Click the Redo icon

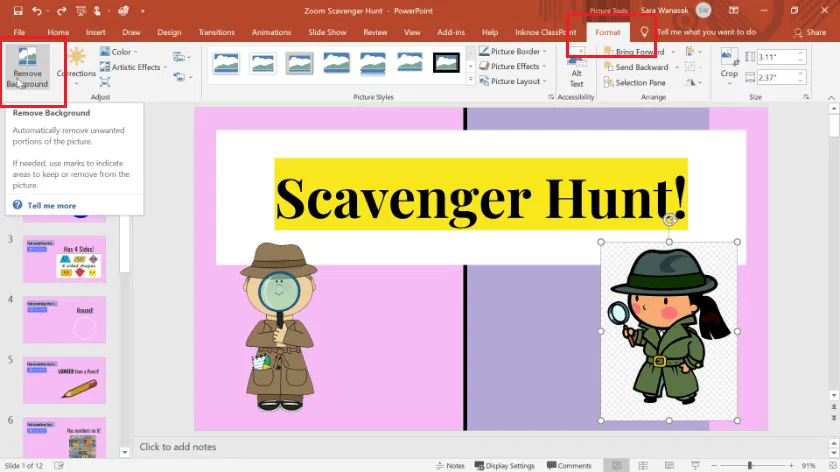62,11
